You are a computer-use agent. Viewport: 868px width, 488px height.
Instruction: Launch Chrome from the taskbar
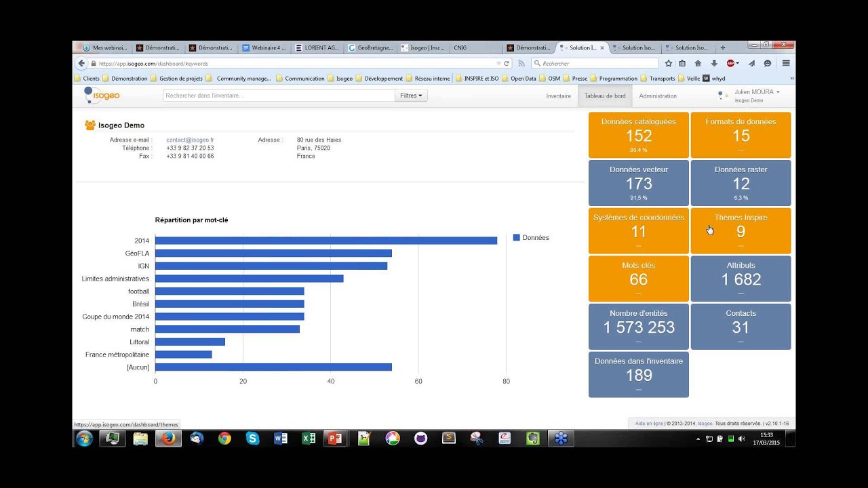point(224,439)
